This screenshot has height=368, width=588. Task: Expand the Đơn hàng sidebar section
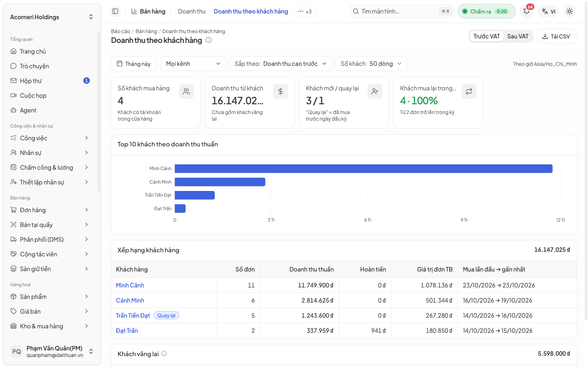[x=50, y=210]
